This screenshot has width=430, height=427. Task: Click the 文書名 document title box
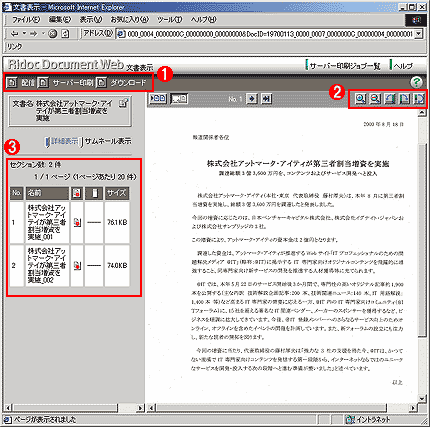point(70,111)
